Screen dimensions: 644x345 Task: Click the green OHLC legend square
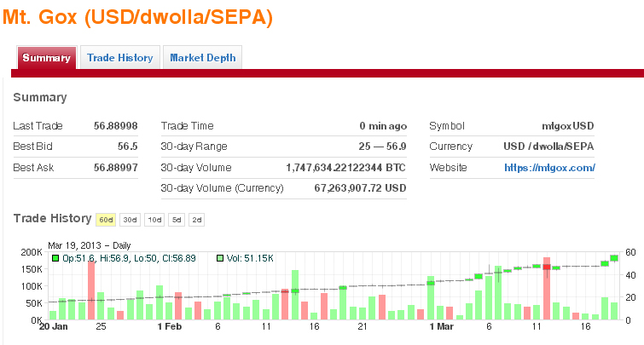pos(55,258)
